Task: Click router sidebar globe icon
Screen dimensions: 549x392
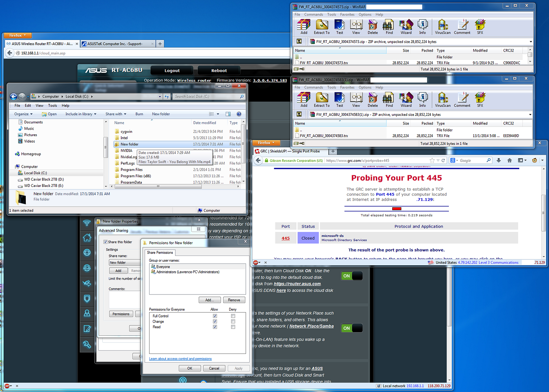Action: (87, 253)
